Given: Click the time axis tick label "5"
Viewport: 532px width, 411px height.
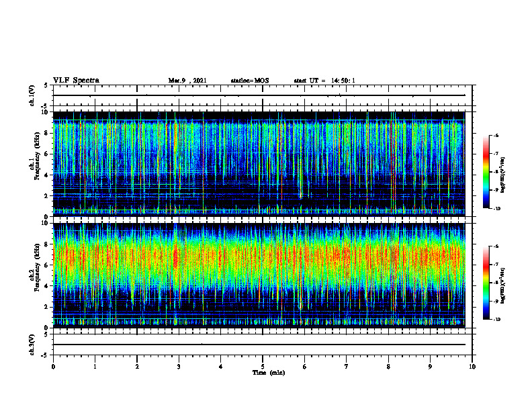Looking at the screenshot, I should pos(263,367).
